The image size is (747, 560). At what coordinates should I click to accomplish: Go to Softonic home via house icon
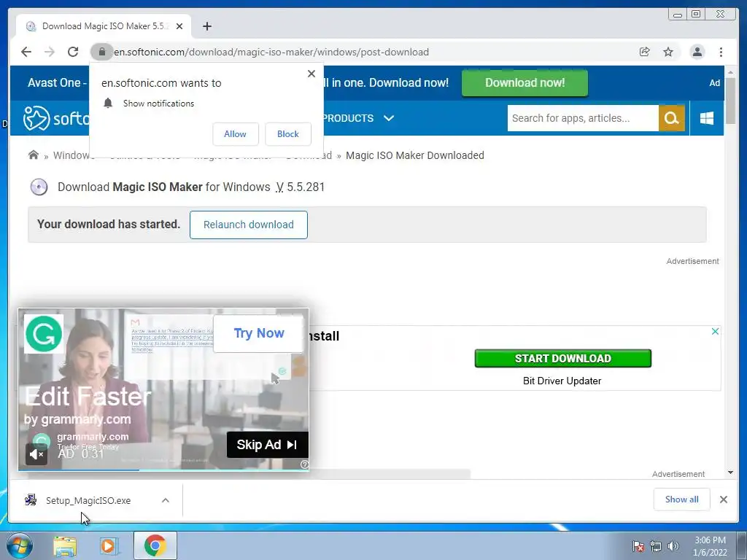(34, 155)
